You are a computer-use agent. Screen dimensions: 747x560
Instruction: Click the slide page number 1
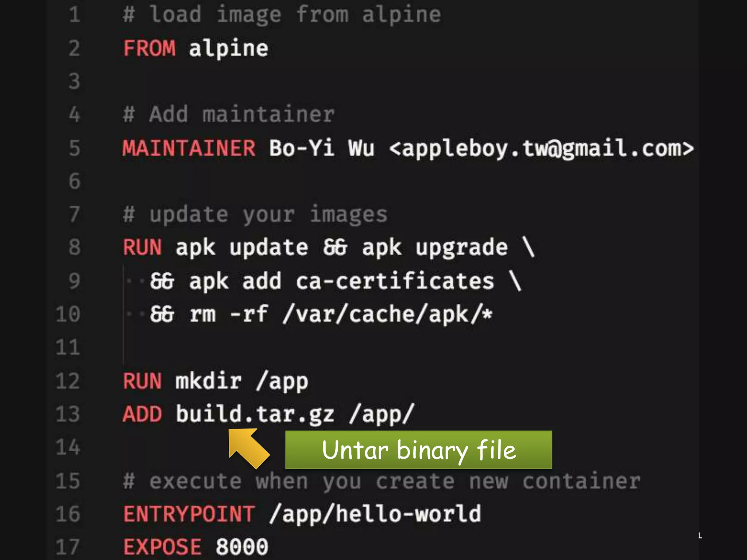[x=700, y=536]
